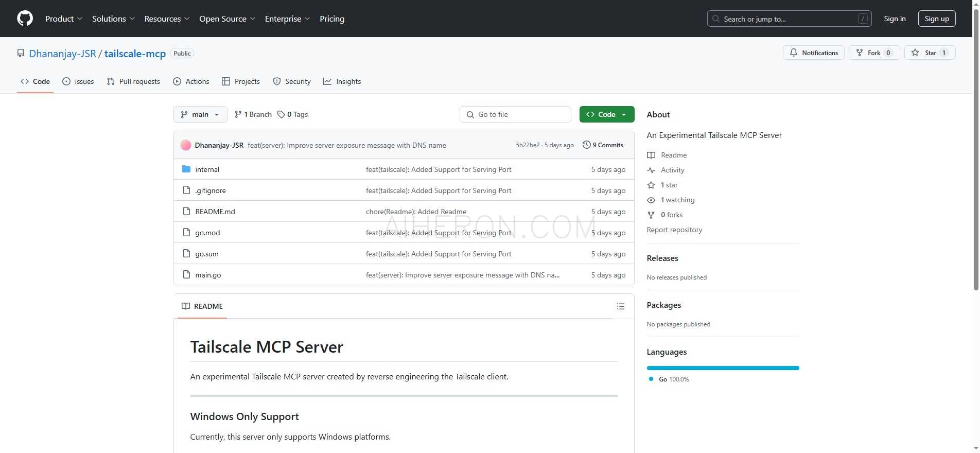Expand the Resources menu
This screenshot has width=980, height=453.
[167, 19]
